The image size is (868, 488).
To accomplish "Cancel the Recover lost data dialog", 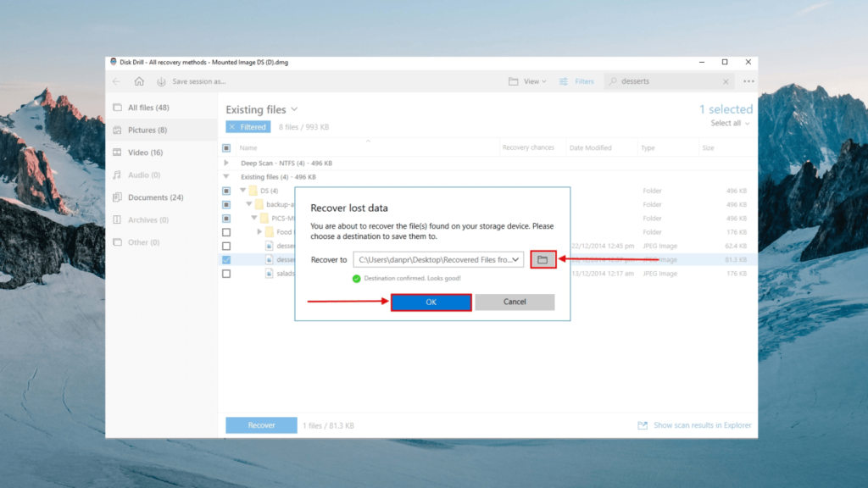I will (515, 302).
